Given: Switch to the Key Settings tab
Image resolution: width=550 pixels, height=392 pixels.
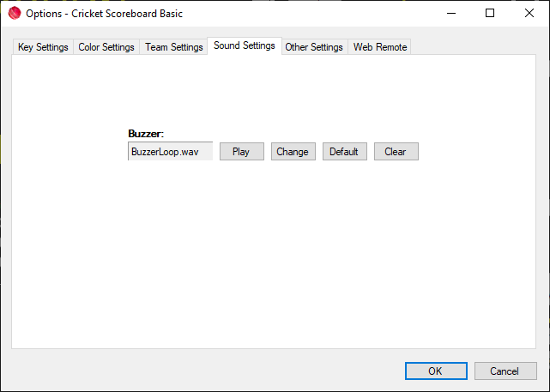Looking at the screenshot, I should click(x=43, y=47).
